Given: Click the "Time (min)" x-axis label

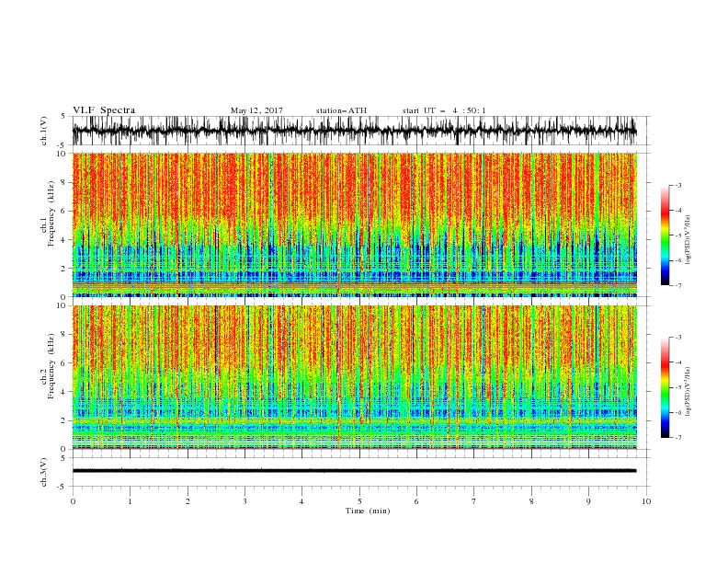Looking at the screenshot, I should [368, 511].
